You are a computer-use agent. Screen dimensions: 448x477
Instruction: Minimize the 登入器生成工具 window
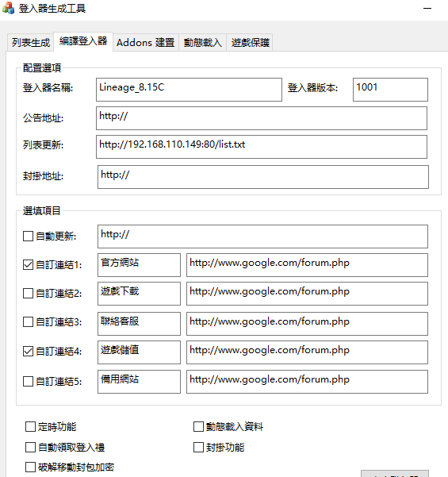pyautogui.click(x=427, y=9)
